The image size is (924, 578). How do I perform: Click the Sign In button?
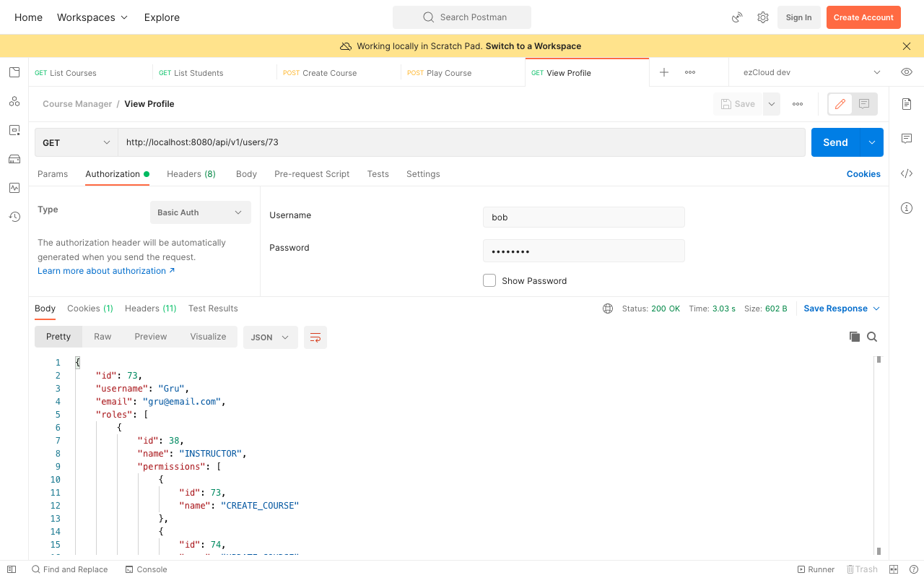798,17
